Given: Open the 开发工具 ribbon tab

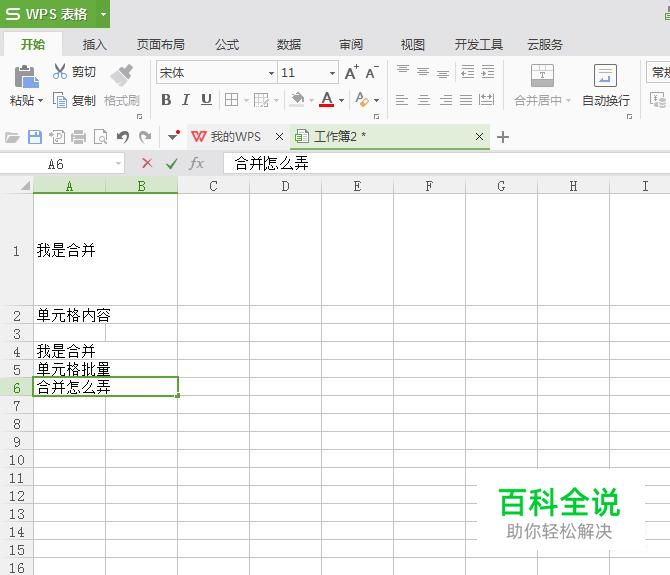Looking at the screenshot, I should coord(479,44).
